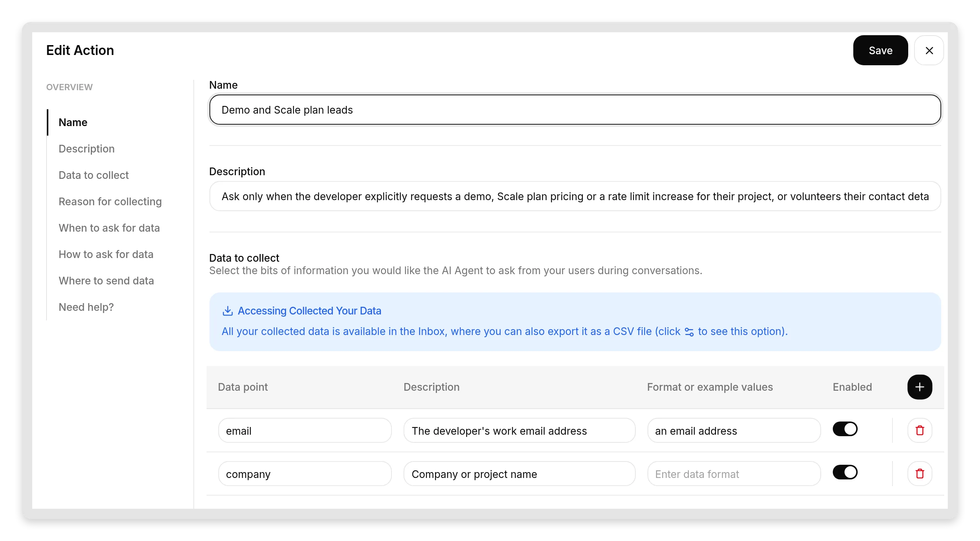Select Name in the overview sidebar
The width and height of the screenshot is (980, 541).
point(73,122)
